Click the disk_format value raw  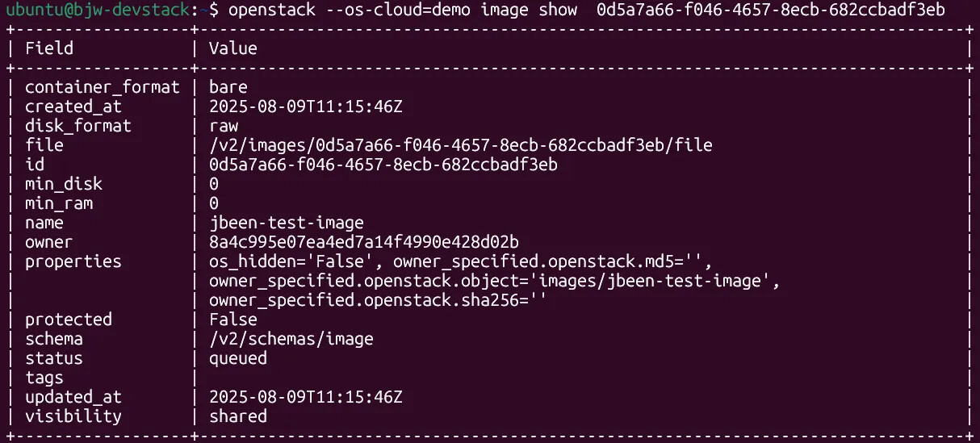(x=224, y=126)
